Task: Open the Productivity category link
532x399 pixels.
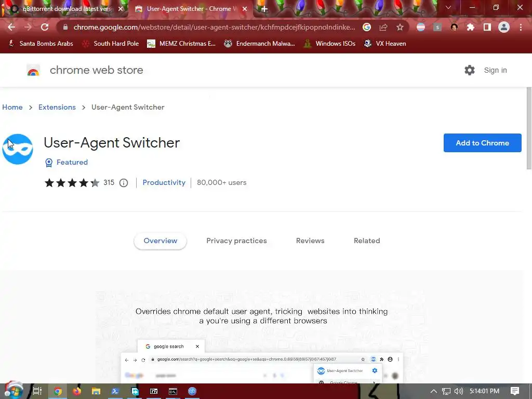Action: point(164,182)
